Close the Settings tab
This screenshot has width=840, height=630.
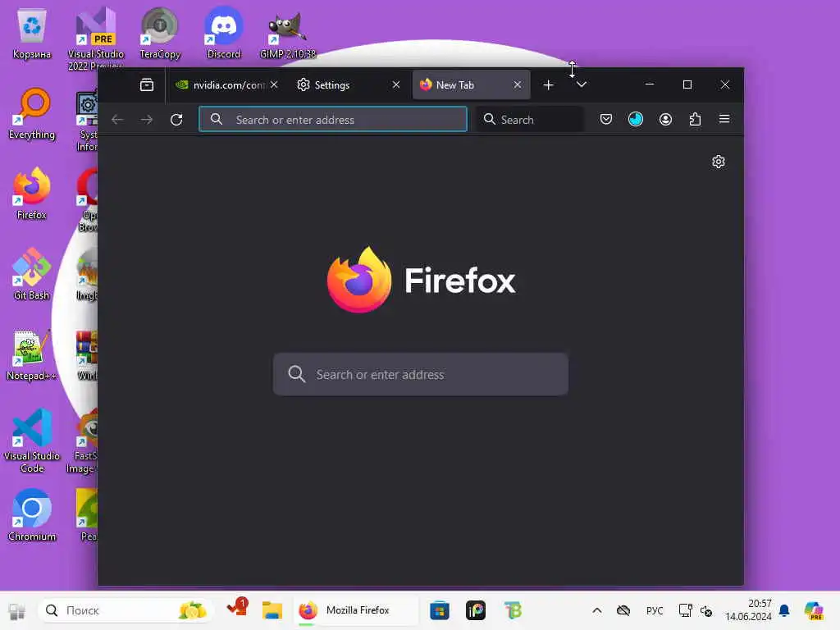[396, 84]
